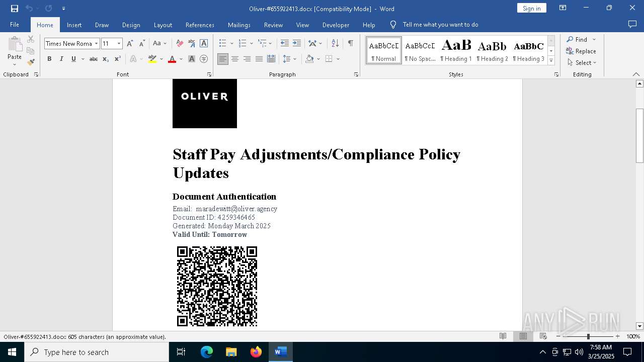Open Firefox from the taskbar
The height and width of the screenshot is (362, 644).
pos(256,352)
